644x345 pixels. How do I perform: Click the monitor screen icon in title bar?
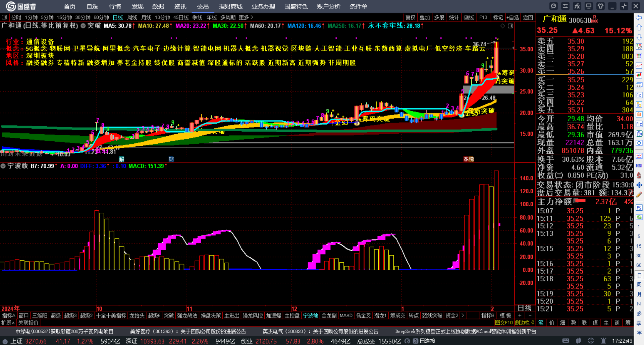tap(589, 6)
